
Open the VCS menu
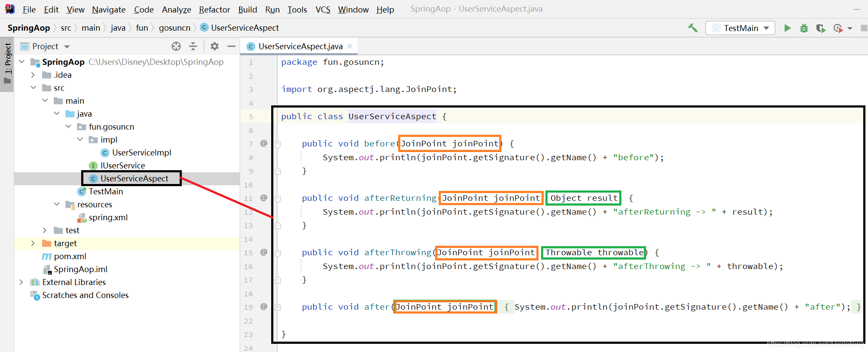click(323, 10)
